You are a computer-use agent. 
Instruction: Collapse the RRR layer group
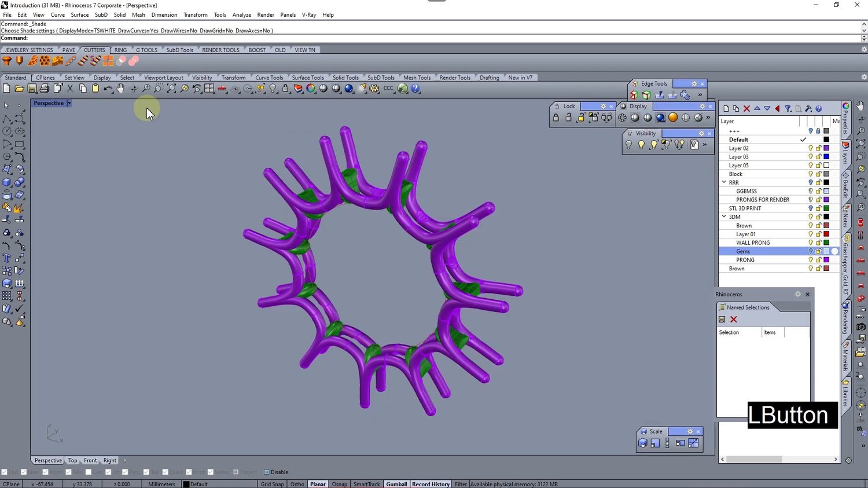point(724,182)
